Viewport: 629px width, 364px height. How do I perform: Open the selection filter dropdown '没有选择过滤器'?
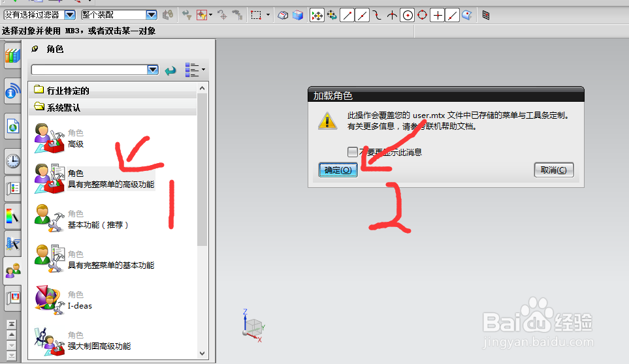click(39, 15)
